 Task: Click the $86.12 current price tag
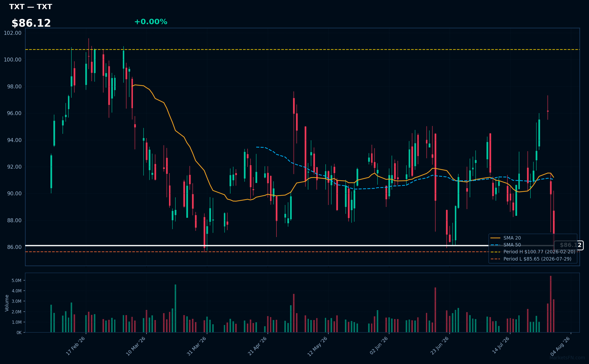[x=569, y=245]
